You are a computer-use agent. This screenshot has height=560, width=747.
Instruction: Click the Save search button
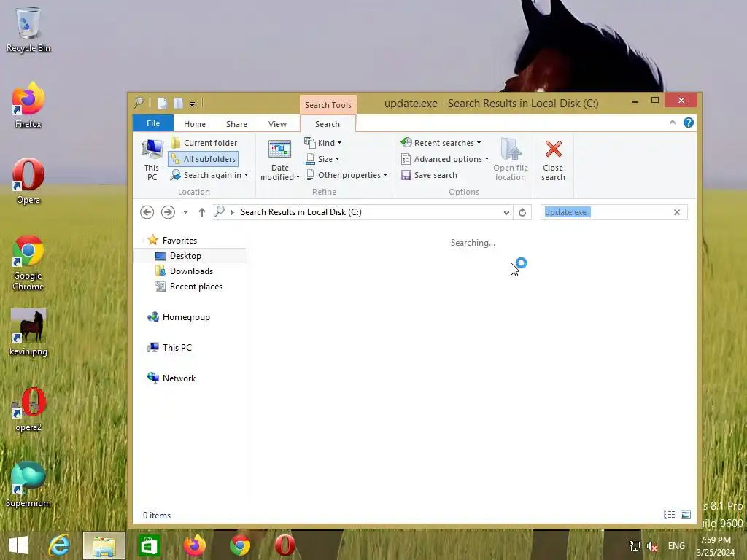(429, 175)
